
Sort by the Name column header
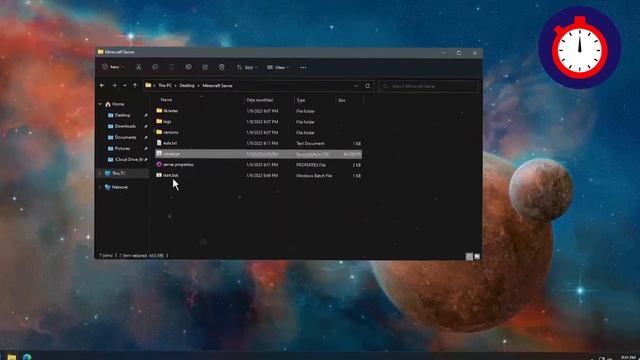click(166, 100)
